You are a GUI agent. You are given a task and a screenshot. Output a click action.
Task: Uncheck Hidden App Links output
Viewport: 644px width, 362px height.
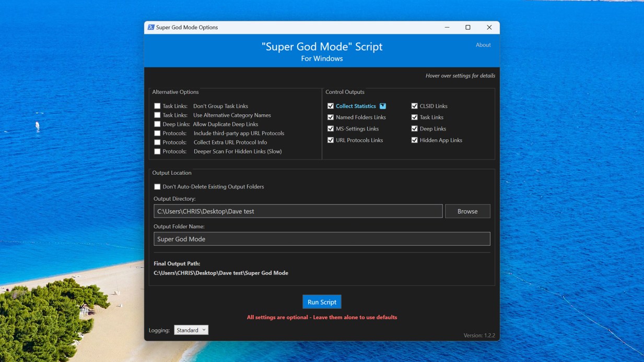tap(414, 140)
